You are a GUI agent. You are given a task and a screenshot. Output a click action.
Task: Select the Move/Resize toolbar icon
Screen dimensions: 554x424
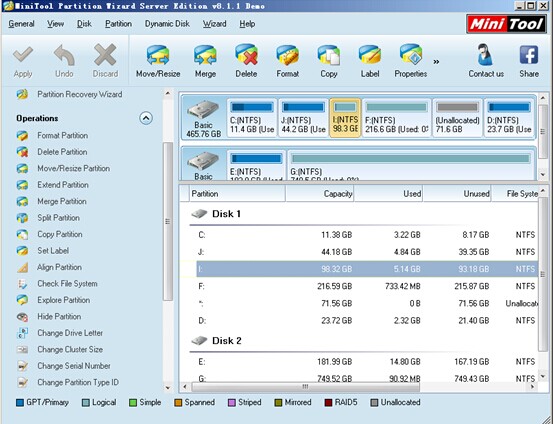(158, 55)
